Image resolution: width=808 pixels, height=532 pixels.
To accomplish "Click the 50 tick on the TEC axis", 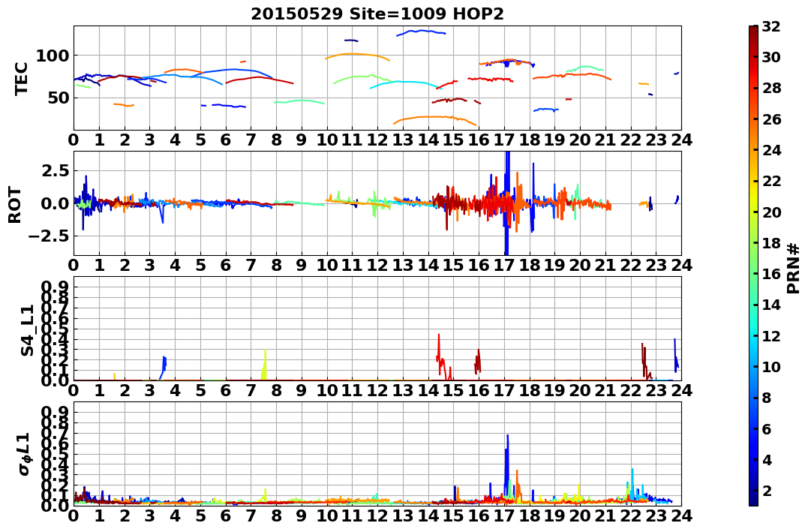I will (x=58, y=98).
